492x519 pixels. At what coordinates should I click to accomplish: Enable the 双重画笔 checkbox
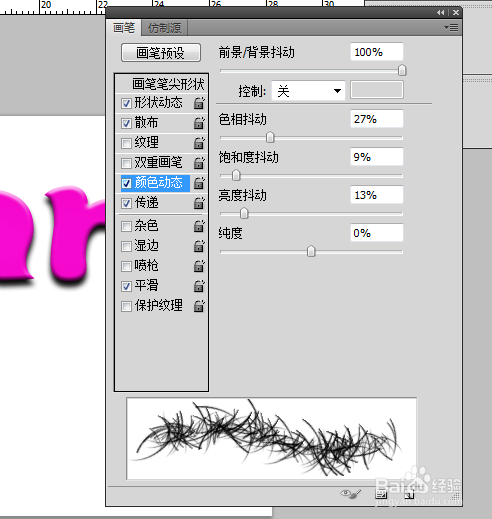click(x=126, y=163)
